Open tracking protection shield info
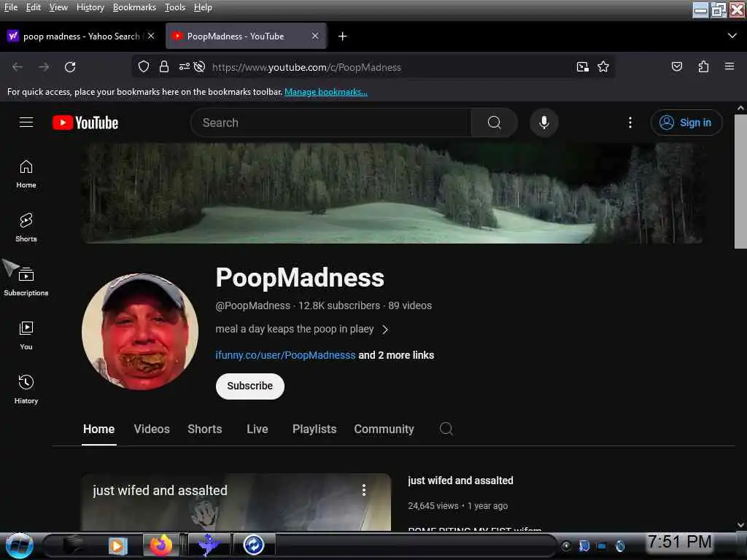The image size is (747, 560). 144,66
